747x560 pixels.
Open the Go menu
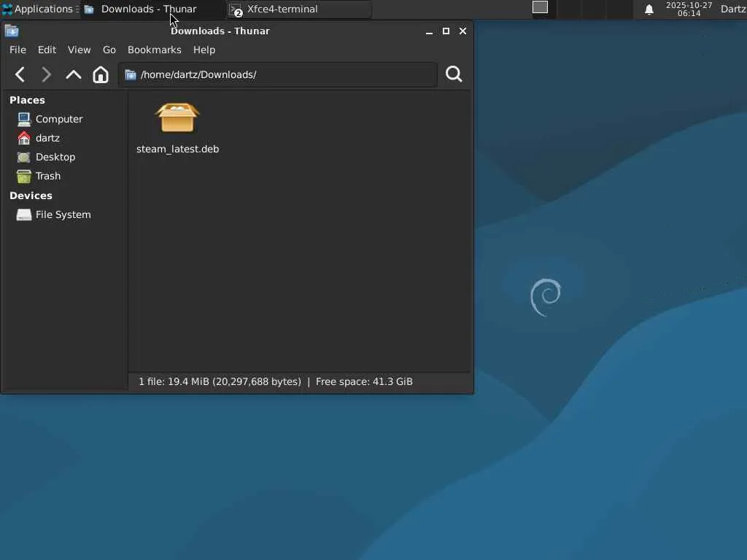(x=109, y=50)
